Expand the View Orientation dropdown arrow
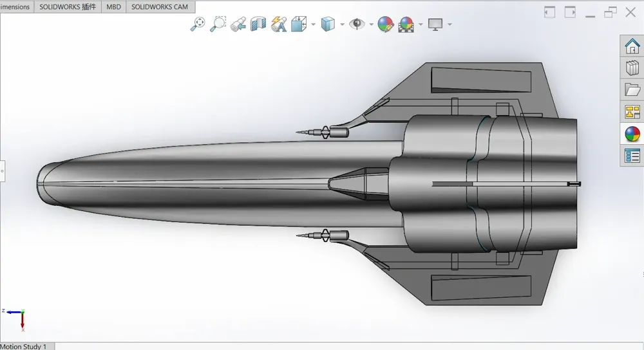The width and height of the screenshot is (644, 350). tap(314, 24)
